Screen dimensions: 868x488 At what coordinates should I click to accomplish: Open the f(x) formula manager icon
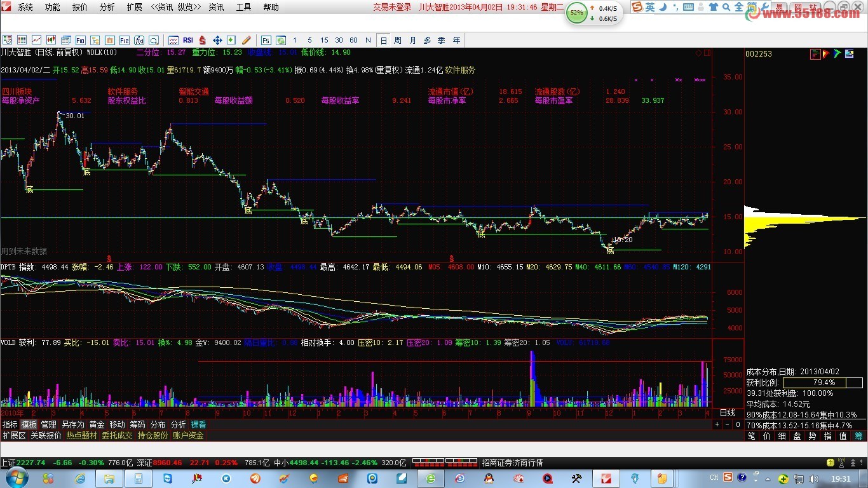coord(139,39)
